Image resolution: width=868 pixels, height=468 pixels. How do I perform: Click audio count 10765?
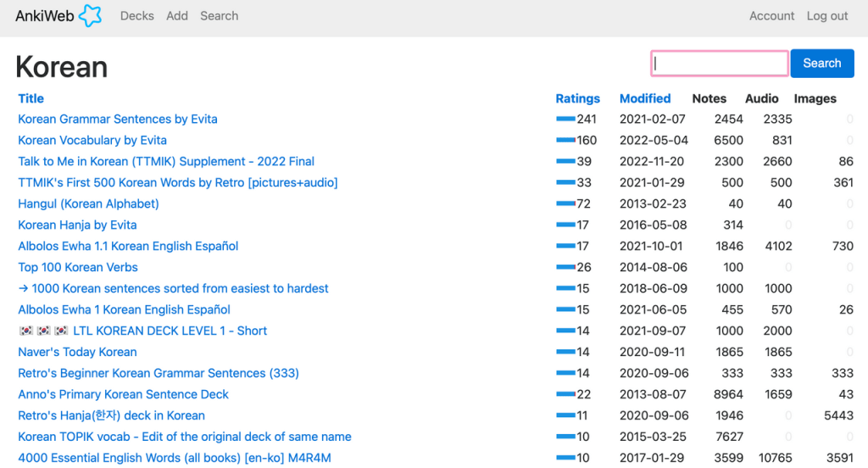775,458
